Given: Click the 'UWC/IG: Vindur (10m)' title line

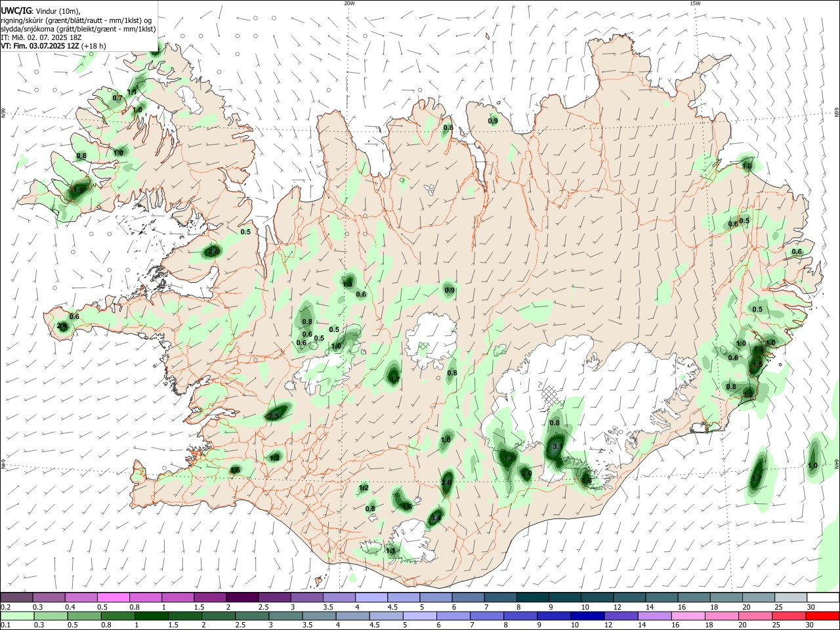Looking at the screenshot, I should pos(41,11).
